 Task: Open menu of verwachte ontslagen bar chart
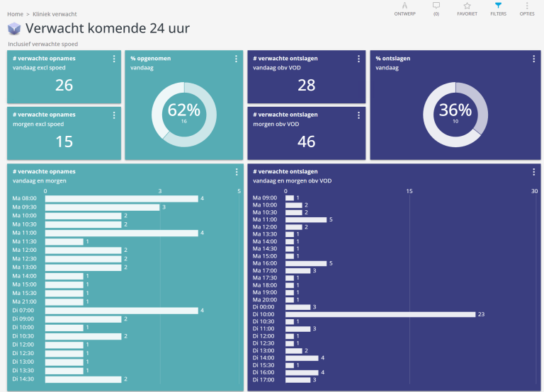533,172
